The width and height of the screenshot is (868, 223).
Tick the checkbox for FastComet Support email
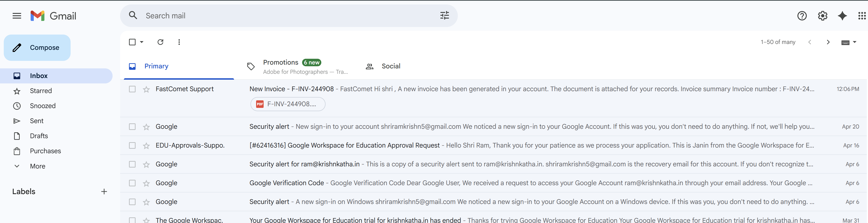[132, 89]
